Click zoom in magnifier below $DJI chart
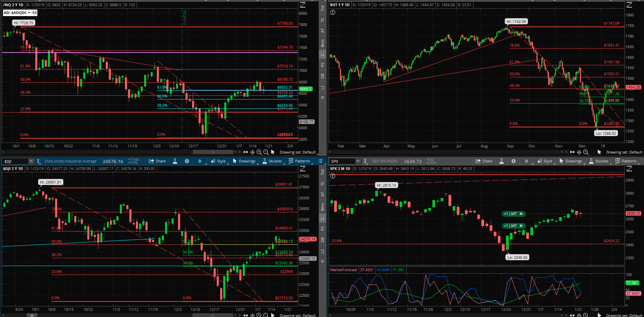 (259, 315)
